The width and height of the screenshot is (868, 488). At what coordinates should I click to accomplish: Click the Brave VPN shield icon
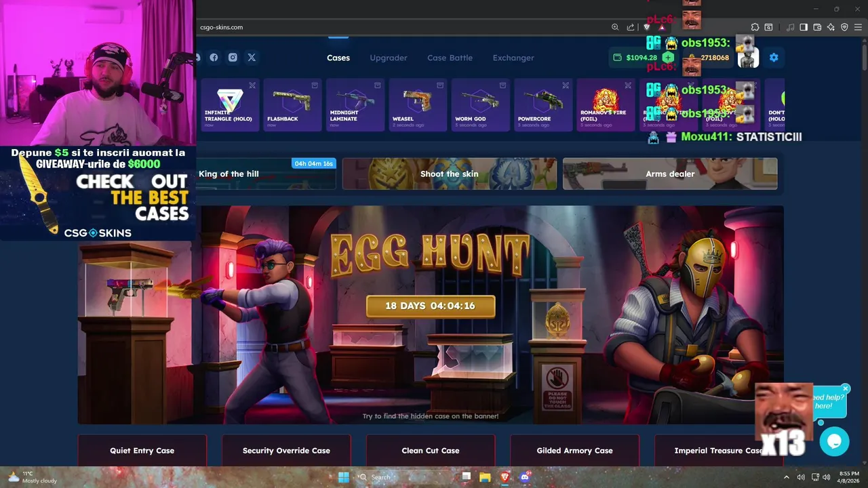click(x=844, y=27)
